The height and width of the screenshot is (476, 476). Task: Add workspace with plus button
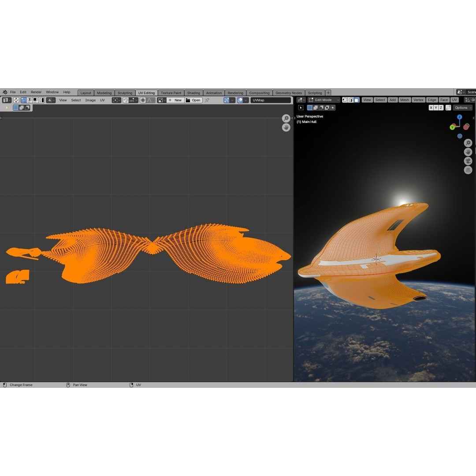[x=328, y=93]
